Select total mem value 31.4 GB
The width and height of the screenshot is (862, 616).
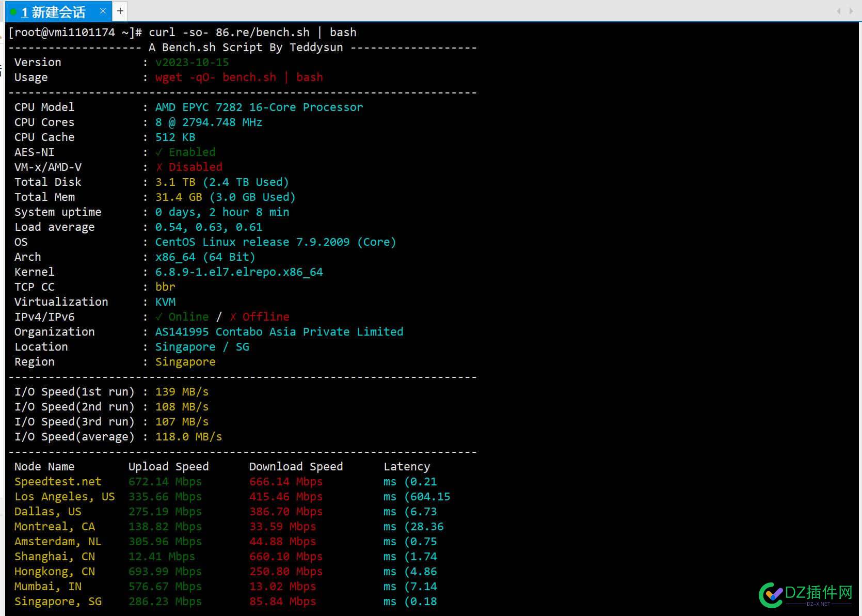[179, 197]
